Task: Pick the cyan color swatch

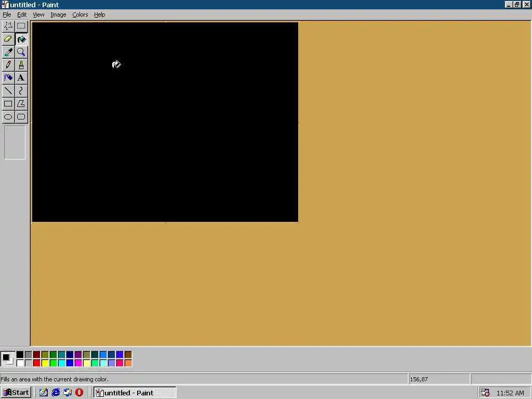Action: tap(62, 363)
